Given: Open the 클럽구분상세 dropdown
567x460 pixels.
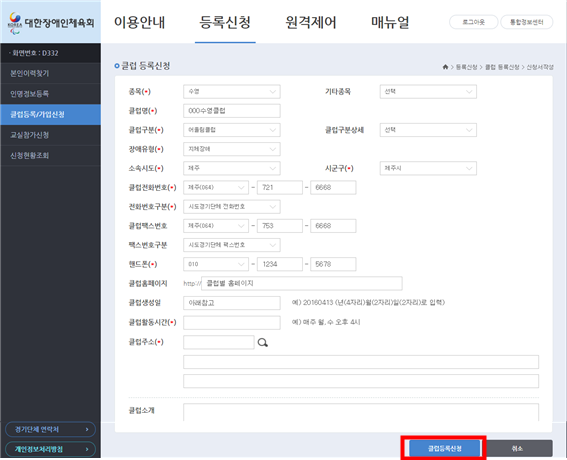Looking at the screenshot, I should (x=428, y=130).
